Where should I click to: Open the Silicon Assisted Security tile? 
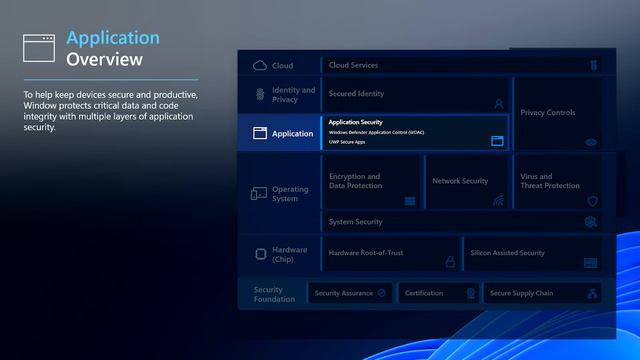533,254
